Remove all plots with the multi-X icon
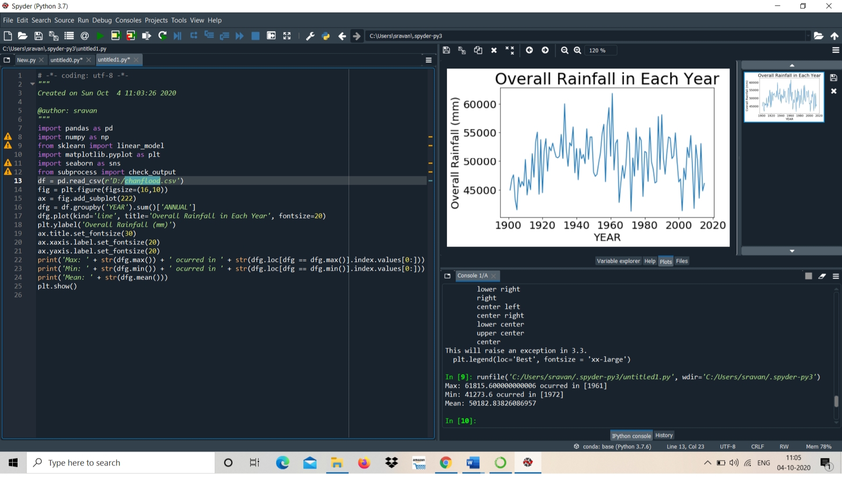842x504 pixels. (x=510, y=50)
